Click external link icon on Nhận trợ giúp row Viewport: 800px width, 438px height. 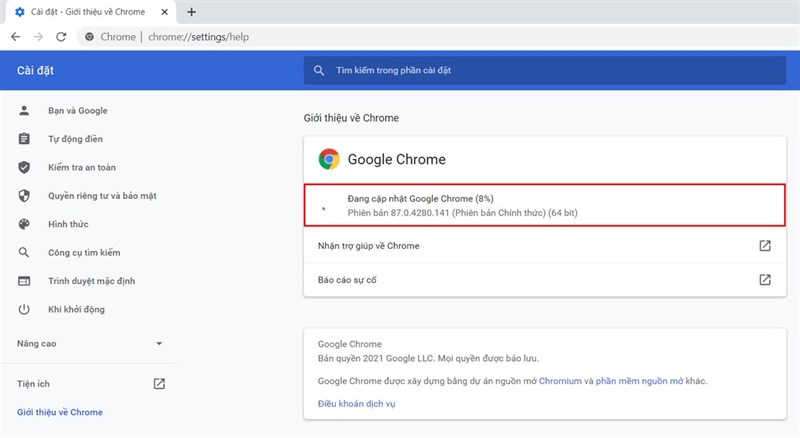(x=765, y=246)
